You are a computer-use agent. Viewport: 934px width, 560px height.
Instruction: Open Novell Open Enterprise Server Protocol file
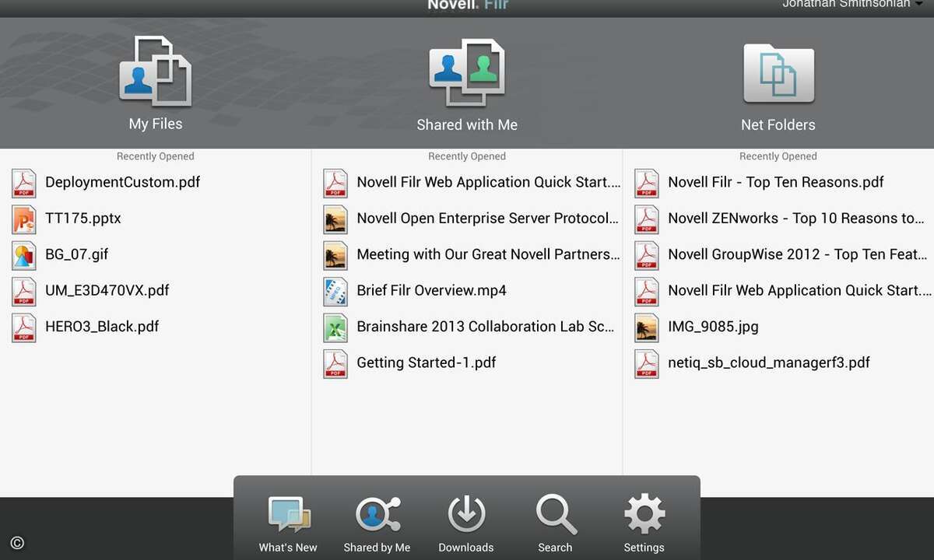pos(488,219)
